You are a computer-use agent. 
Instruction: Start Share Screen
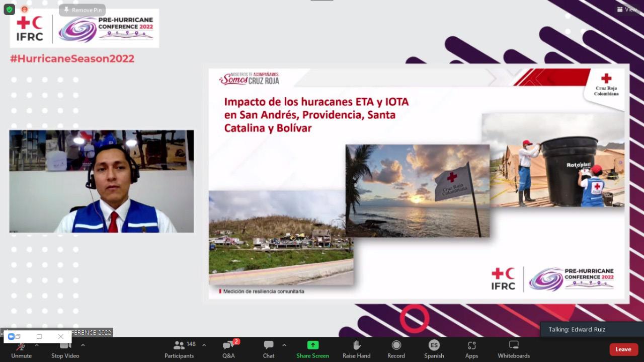click(x=312, y=350)
